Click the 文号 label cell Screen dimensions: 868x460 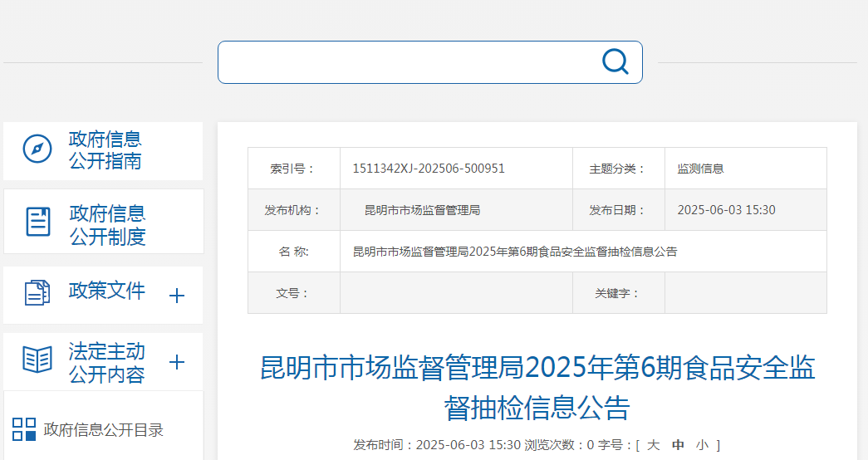pos(294,293)
